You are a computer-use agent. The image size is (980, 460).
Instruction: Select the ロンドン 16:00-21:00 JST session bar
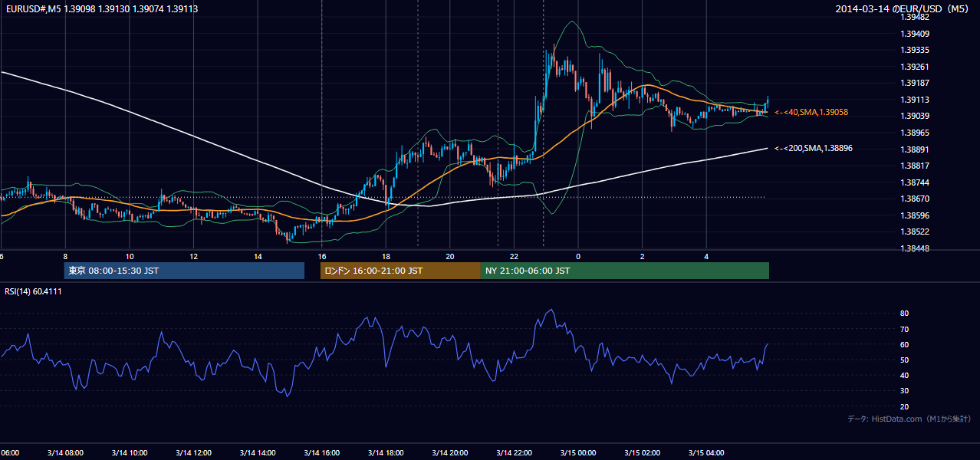[400, 271]
